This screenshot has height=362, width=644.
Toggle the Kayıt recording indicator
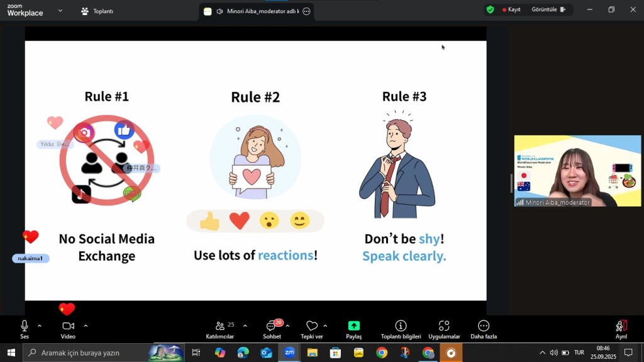pos(511,9)
